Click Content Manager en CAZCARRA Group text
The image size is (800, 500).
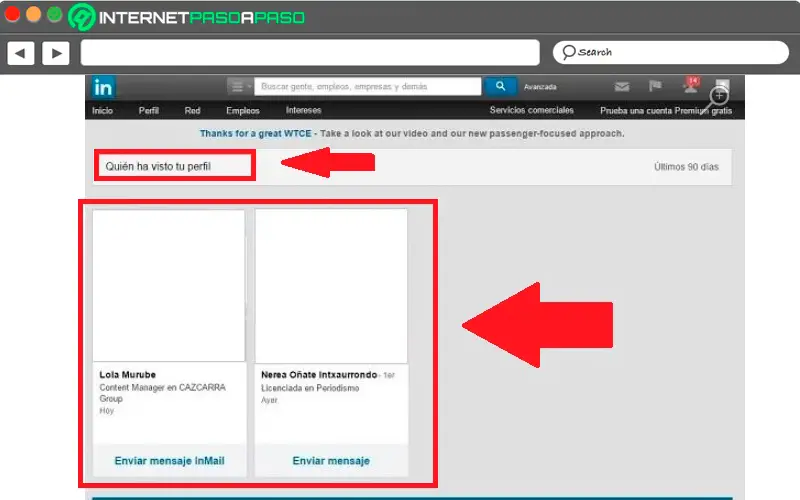click(162, 393)
